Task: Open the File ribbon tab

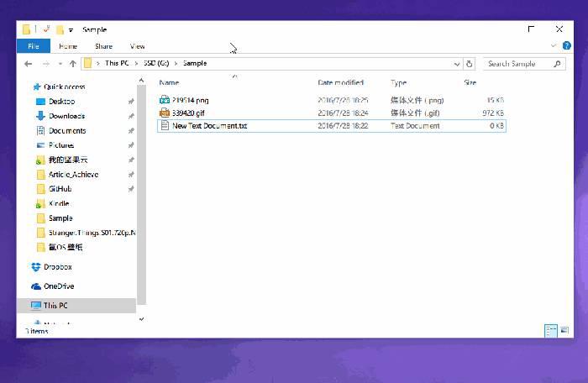Action: click(x=34, y=46)
